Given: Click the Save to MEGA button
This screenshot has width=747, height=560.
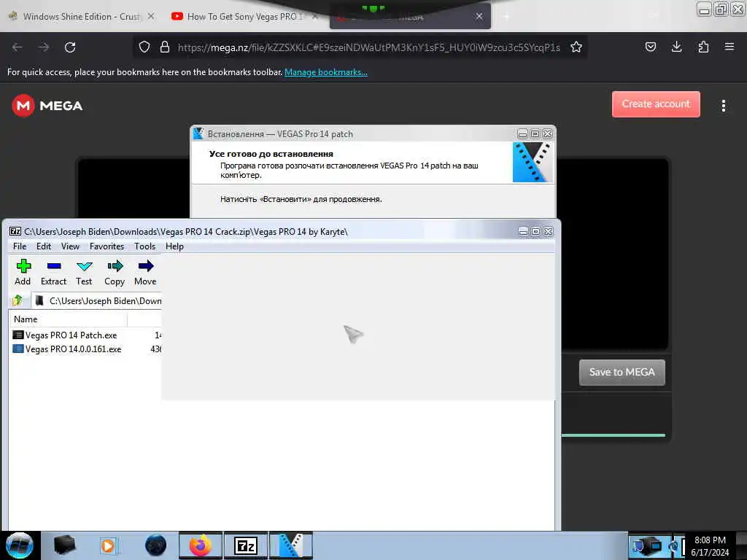Looking at the screenshot, I should (622, 372).
